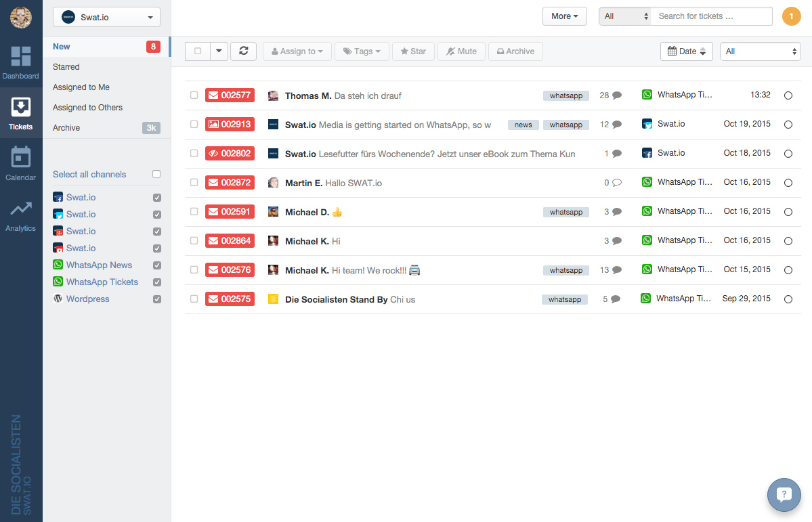The height and width of the screenshot is (522, 812).
Task: Click the Archive button in toolbar
Action: point(515,51)
